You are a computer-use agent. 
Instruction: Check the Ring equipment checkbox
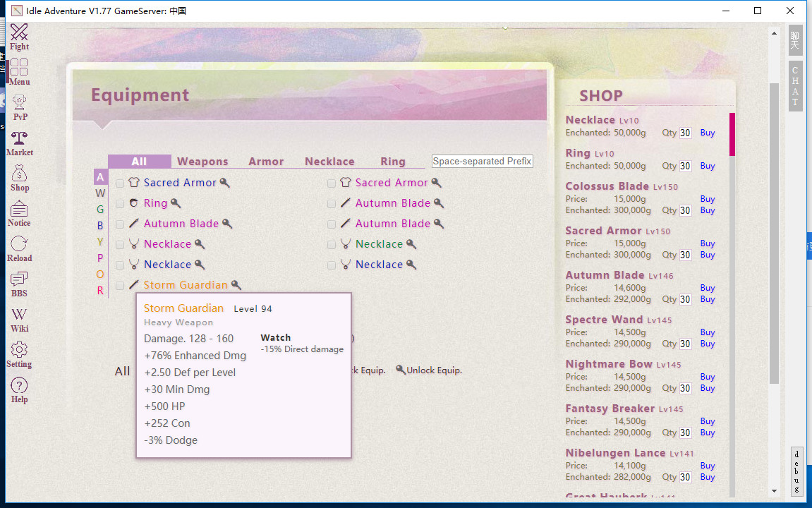(x=120, y=202)
